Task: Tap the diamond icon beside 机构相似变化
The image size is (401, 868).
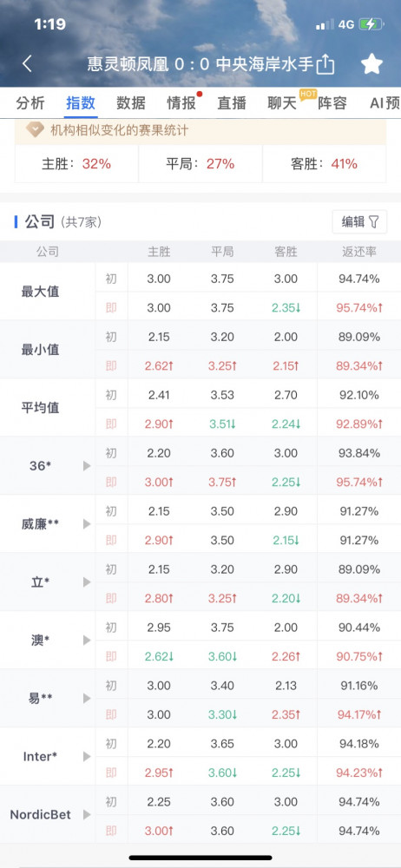Action: [x=36, y=131]
